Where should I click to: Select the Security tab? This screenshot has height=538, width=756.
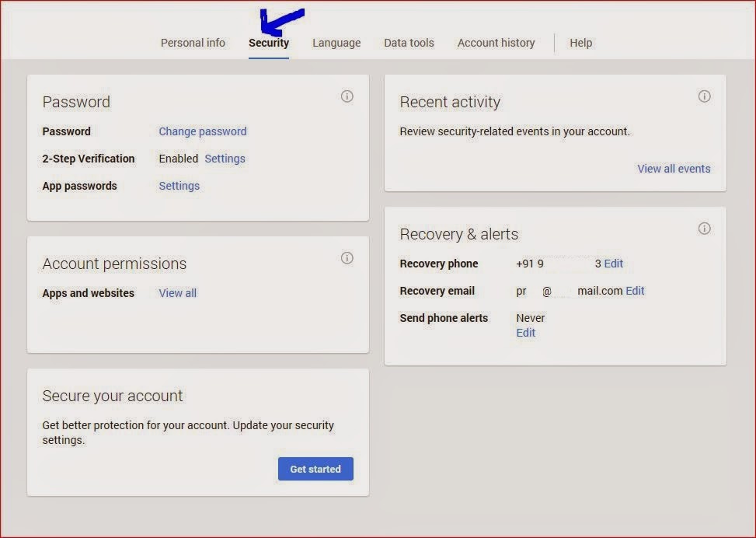269,43
